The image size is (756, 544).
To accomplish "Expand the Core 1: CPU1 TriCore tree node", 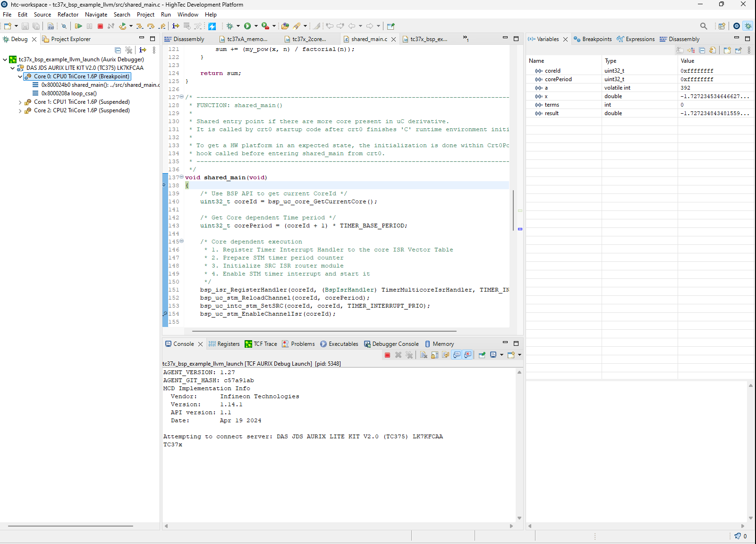I will pyautogui.click(x=20, y=102).
